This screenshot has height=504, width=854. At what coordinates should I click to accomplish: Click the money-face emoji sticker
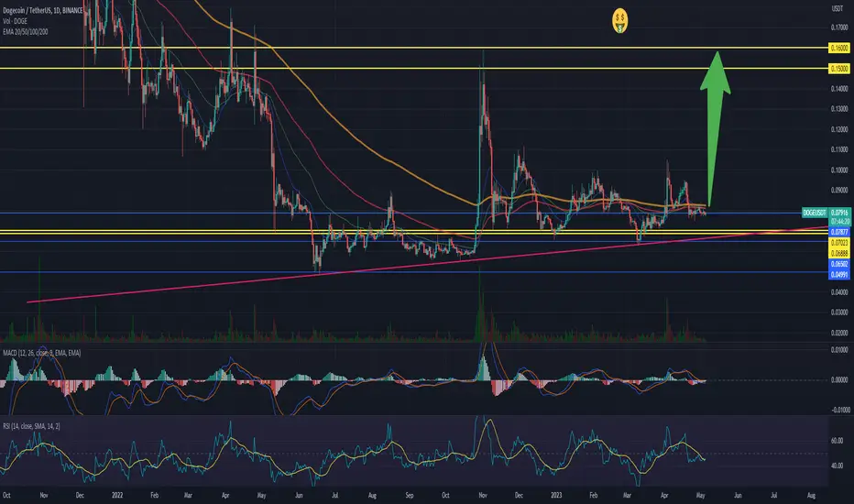tap(619, 21)
